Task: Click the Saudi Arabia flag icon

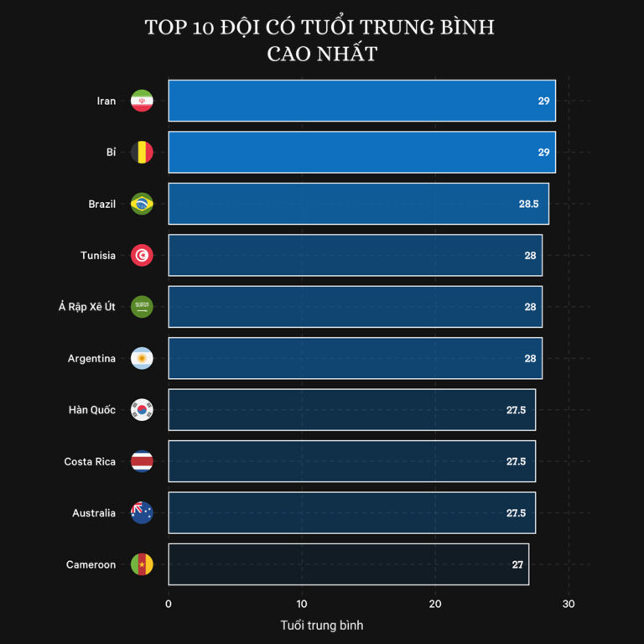Action: 142,307
